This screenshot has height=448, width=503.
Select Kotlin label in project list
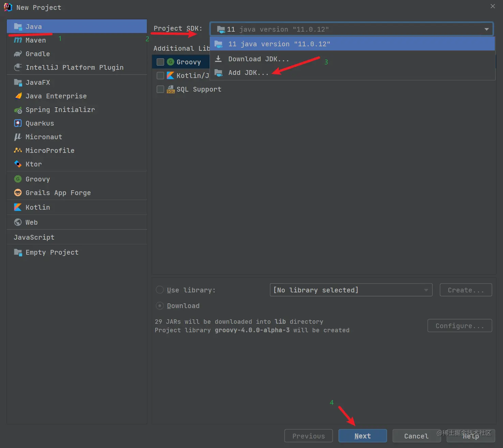tap(38, 207)
